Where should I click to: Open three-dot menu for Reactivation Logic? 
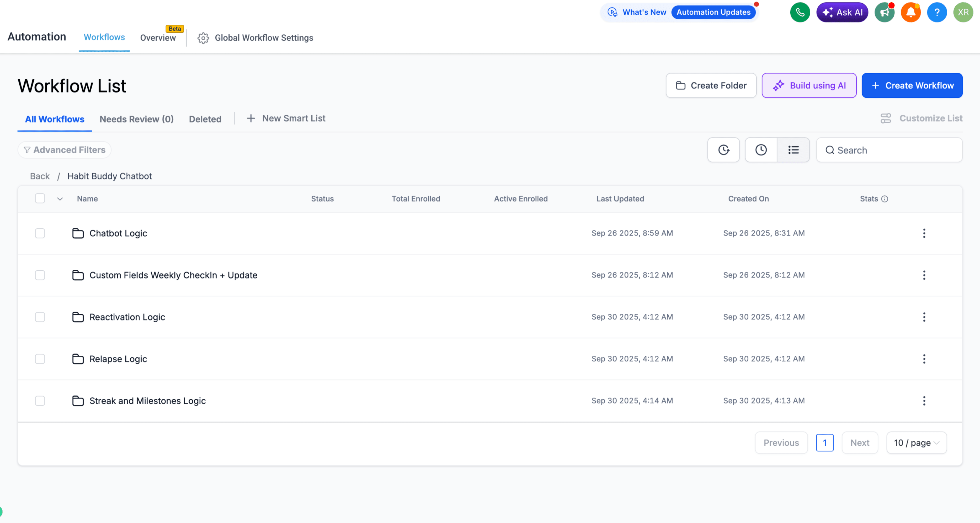pos(924,317)
